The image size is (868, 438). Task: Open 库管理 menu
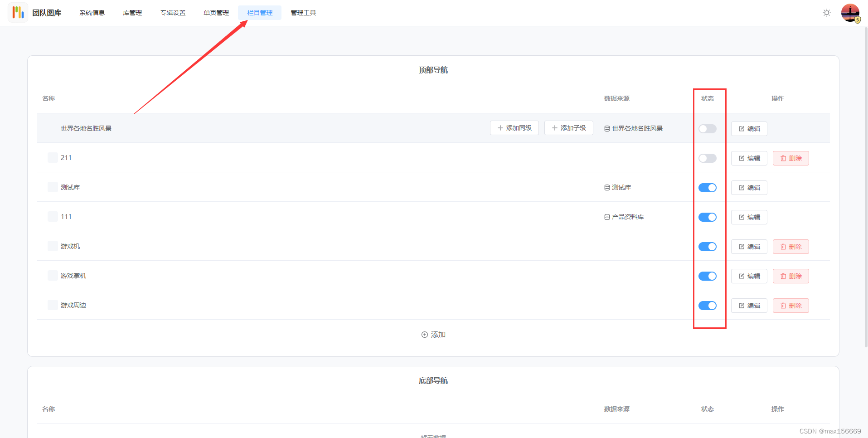pos(132,13)
